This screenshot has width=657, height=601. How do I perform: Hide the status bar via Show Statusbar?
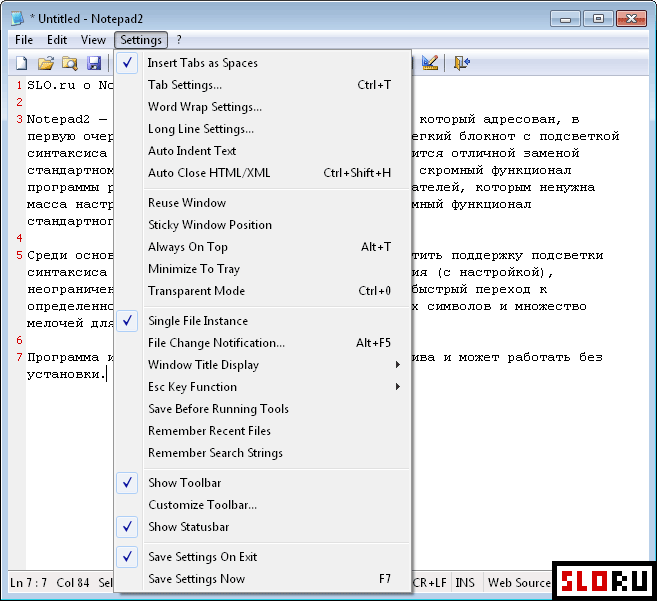point(262,527)
